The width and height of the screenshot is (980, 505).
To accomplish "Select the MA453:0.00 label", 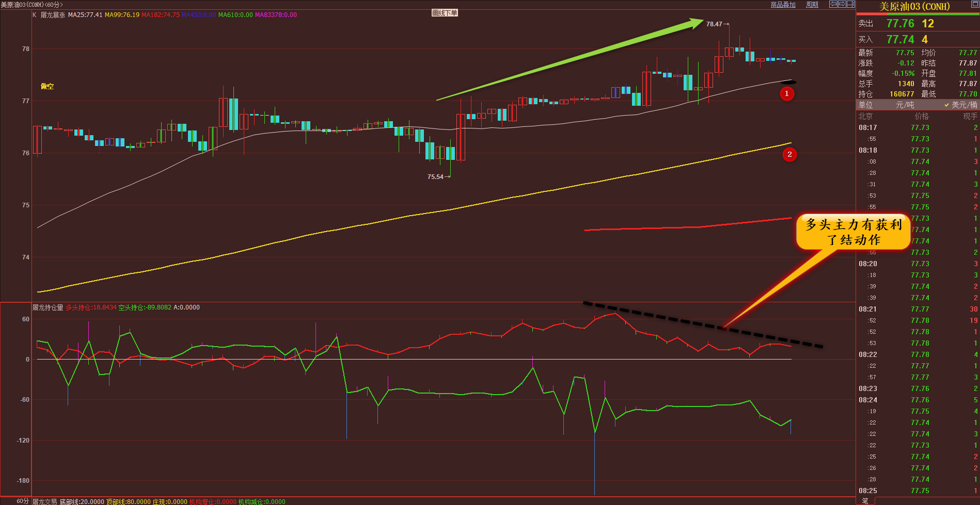I will [199, 15].
